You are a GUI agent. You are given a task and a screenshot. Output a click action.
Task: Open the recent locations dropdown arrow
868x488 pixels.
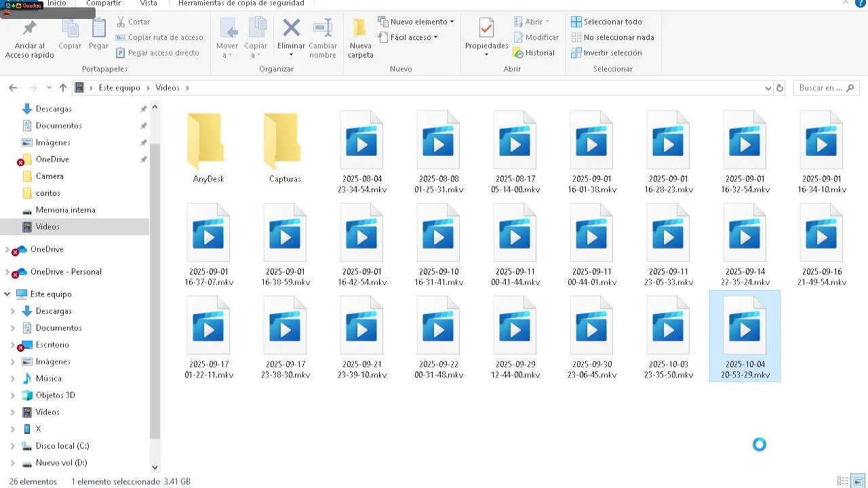pos(49,88)
